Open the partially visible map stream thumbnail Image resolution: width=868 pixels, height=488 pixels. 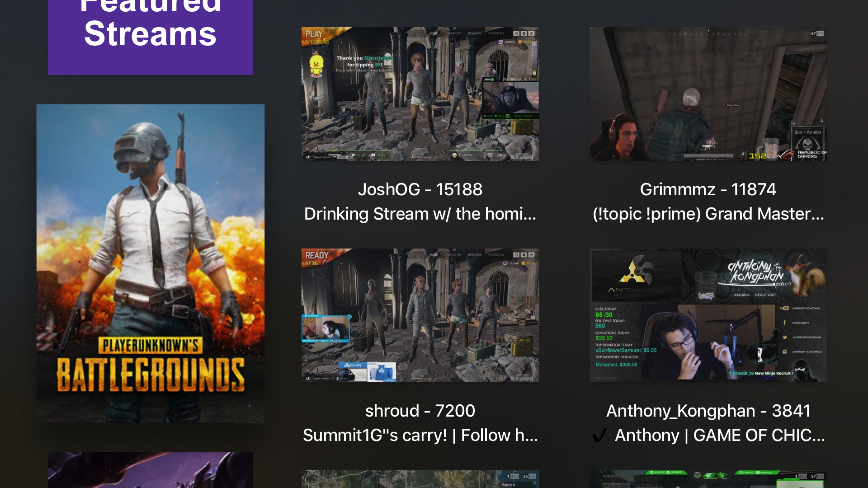pos(420,479)
